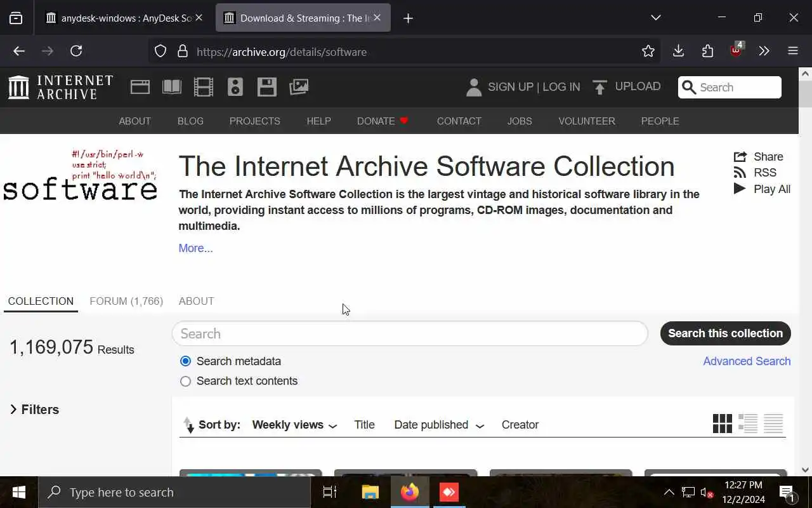Image resolution: width=812 pixels, height=508 pixels.
Task: Click the collection search input field
Action: (410, 333)
